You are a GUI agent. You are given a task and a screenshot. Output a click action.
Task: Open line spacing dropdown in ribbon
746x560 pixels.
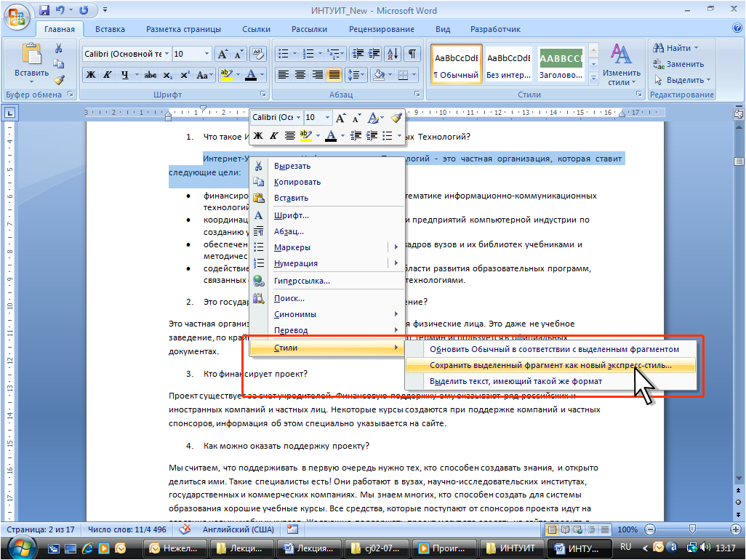(363, 75)
